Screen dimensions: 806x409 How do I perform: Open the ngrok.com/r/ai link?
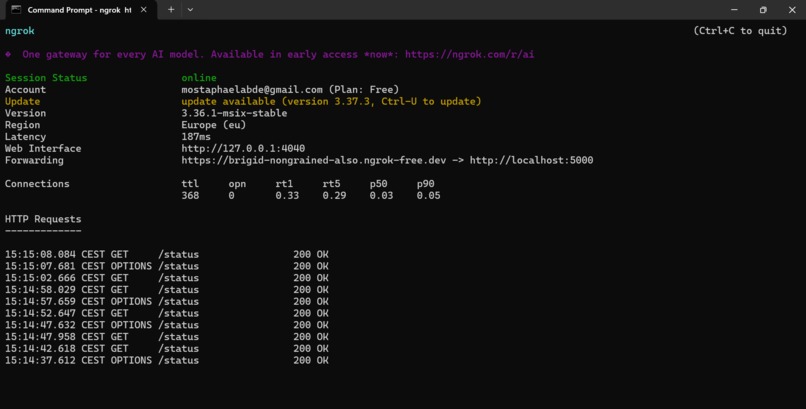point(469,54)
